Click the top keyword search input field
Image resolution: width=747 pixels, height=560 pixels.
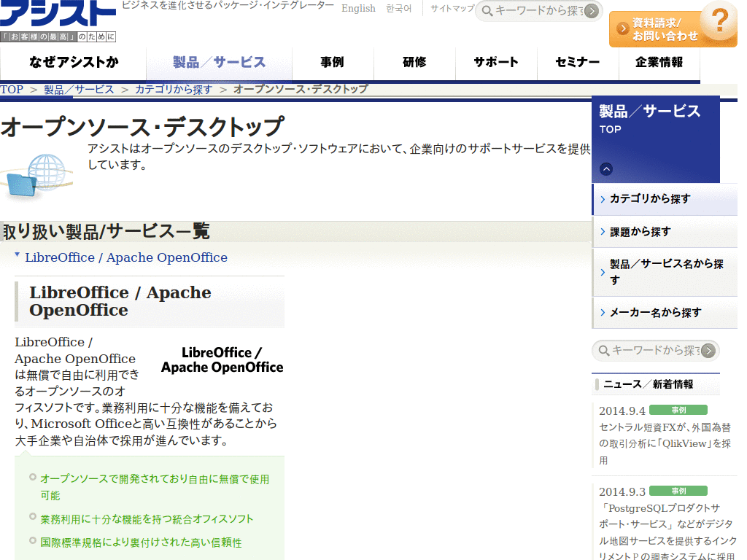(x=539, y=10)
